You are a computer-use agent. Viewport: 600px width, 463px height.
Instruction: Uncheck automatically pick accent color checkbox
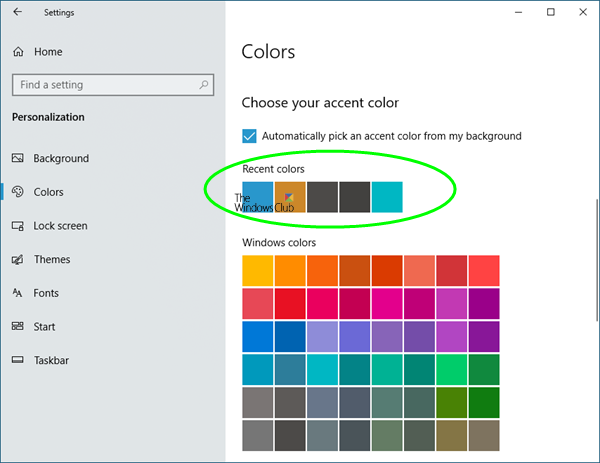pos(250,136)
